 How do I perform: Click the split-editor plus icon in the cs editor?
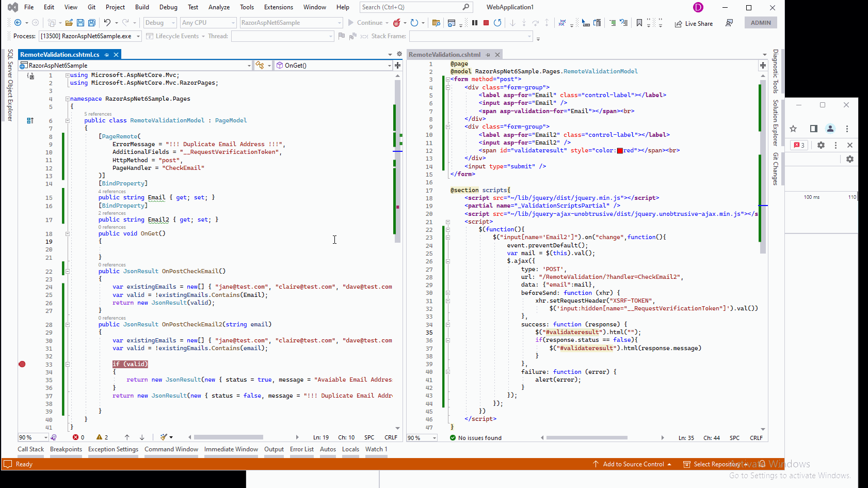pos(397,66)
